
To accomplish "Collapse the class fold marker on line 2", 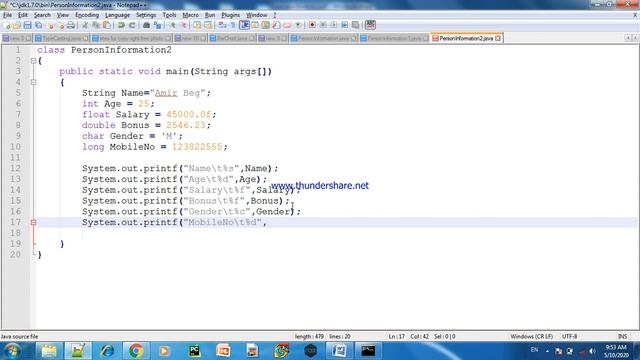I will click(33, 61).
